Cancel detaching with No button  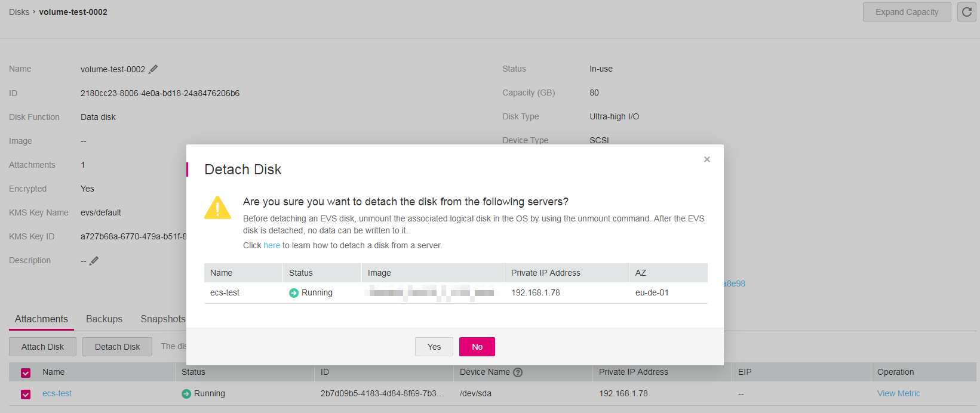(477, 347)
